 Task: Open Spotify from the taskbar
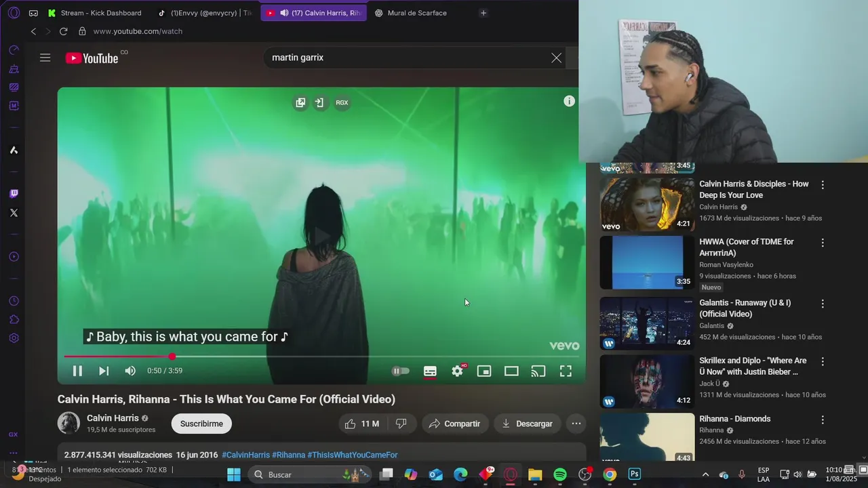560,474
